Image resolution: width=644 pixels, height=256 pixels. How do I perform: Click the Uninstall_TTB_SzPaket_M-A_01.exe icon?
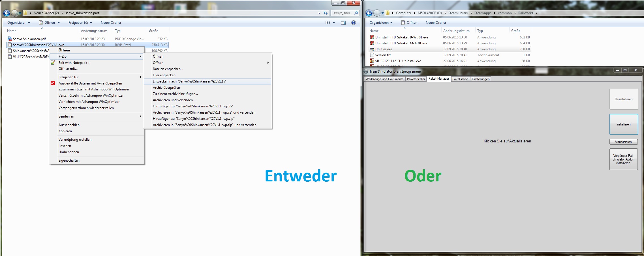coord(372,43)
